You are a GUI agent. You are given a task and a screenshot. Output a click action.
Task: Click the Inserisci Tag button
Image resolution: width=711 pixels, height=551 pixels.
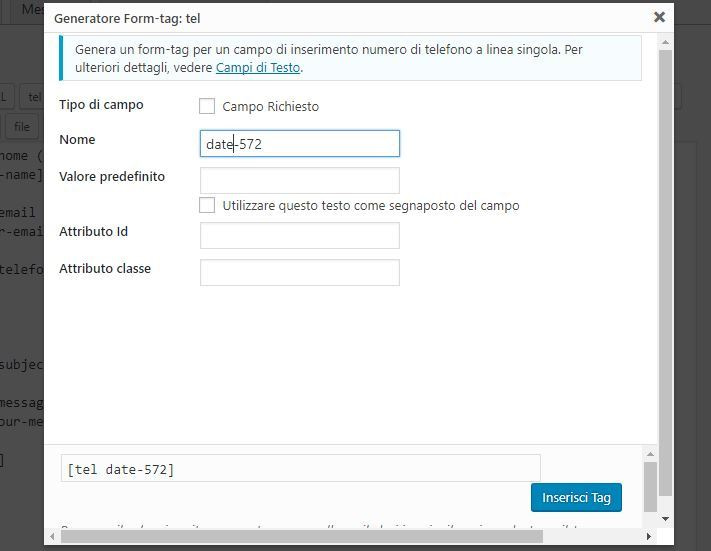click(576, 497)
